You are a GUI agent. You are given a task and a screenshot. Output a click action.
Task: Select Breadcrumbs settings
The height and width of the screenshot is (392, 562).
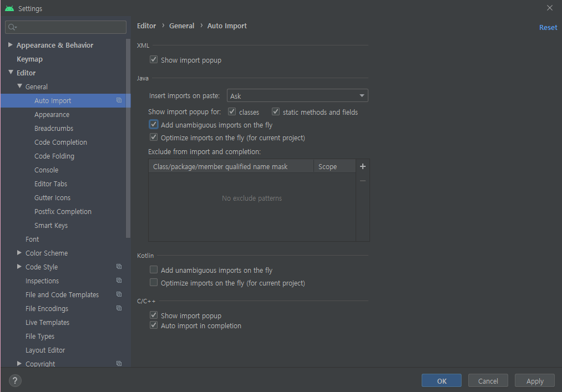pos(54,128)
